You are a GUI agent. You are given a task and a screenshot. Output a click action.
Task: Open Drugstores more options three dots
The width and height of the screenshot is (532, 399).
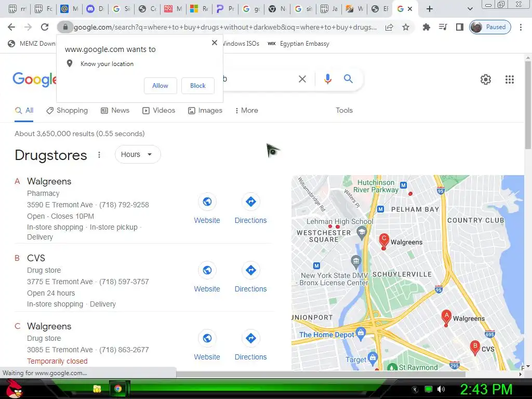point(99,155)
